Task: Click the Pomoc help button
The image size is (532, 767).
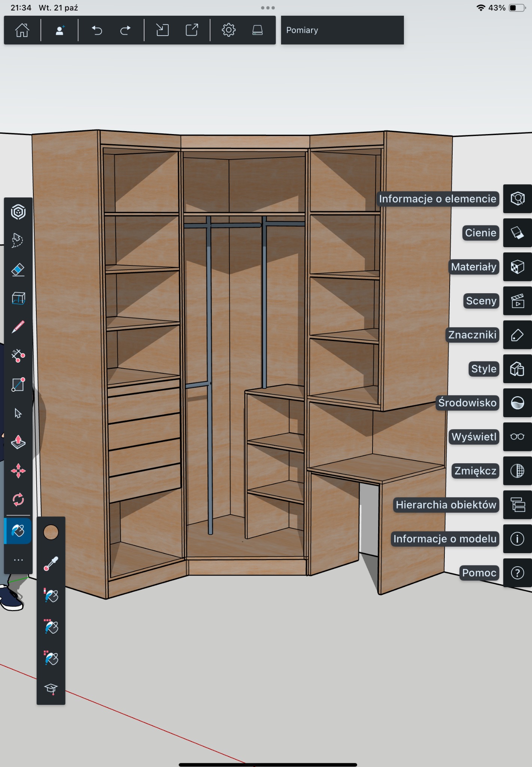Action: tap(517, 573)
